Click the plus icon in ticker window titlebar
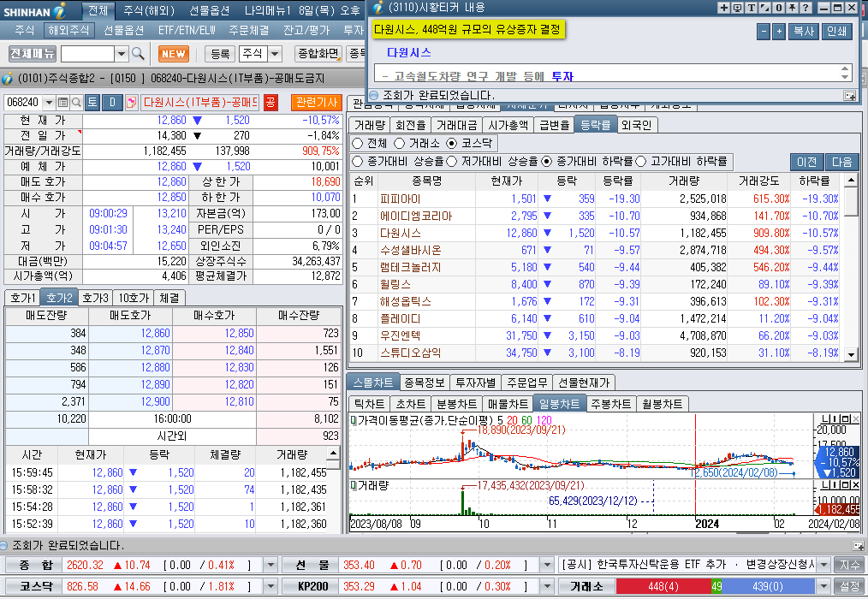868x599 pixels. coord(724,8)
